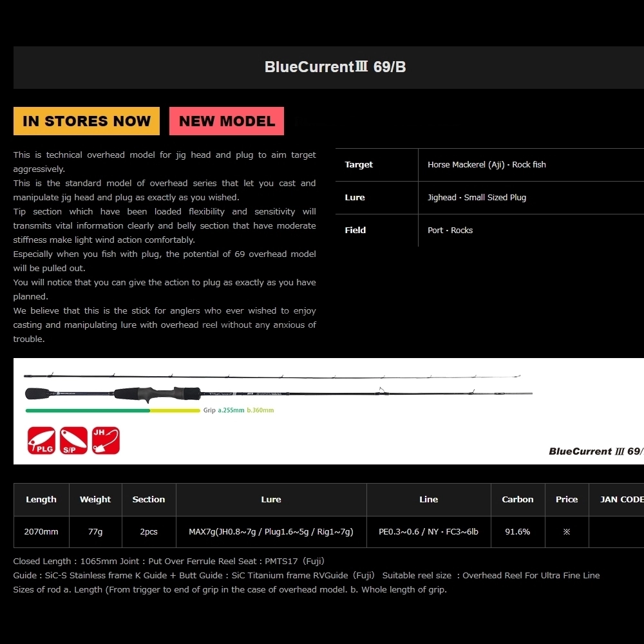This screenshot has width=644, height=644.
Task: Click the JAN CODE column header
Action: tap(616, 500)
